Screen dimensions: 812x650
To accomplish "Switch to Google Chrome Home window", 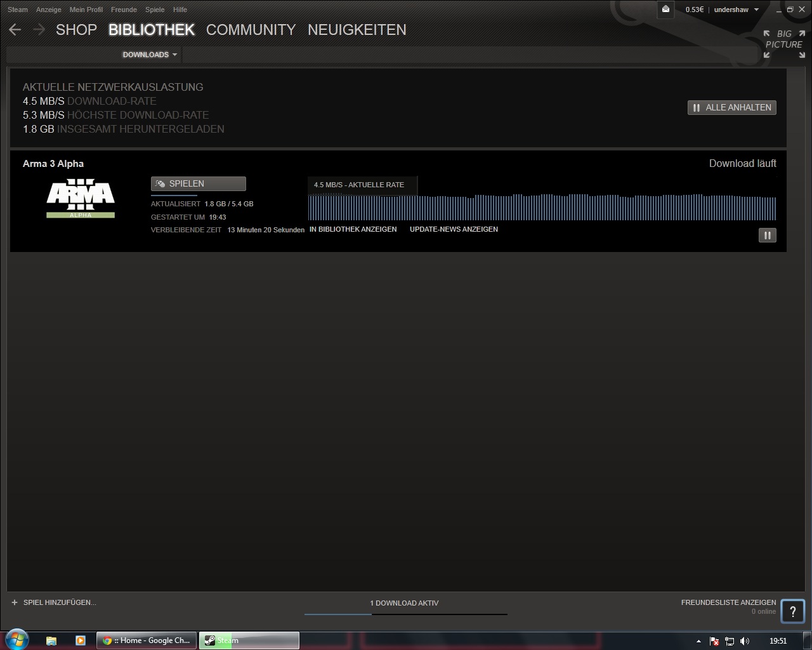I will 147,640.
